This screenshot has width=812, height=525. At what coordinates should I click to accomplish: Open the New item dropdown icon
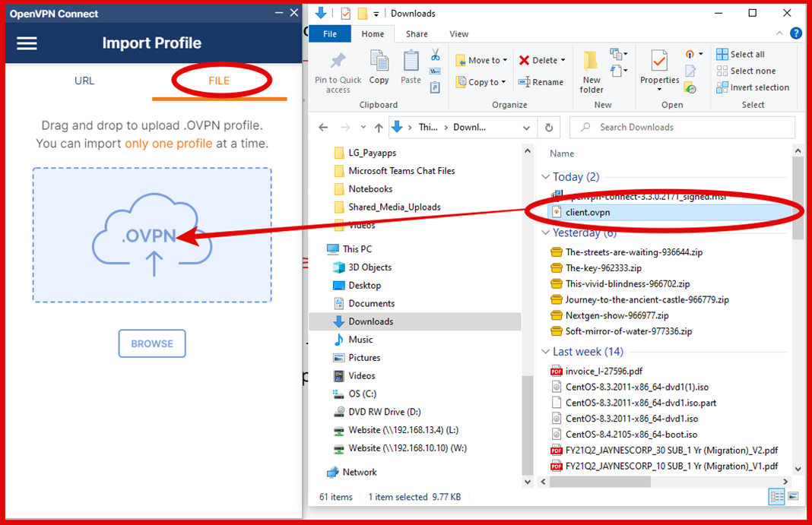pyautogui.click(x=618, y=54)
